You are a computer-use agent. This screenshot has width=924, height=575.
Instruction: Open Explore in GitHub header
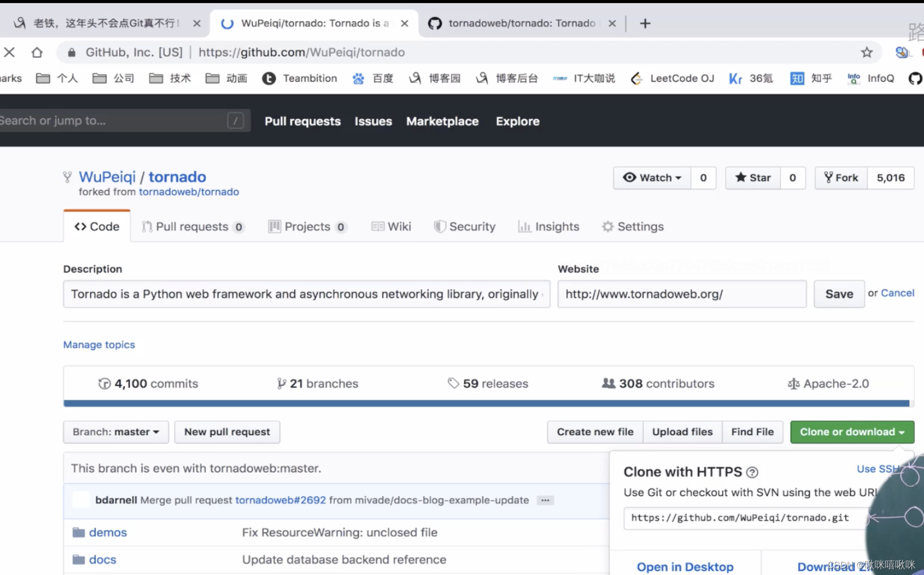coord(518,121)
